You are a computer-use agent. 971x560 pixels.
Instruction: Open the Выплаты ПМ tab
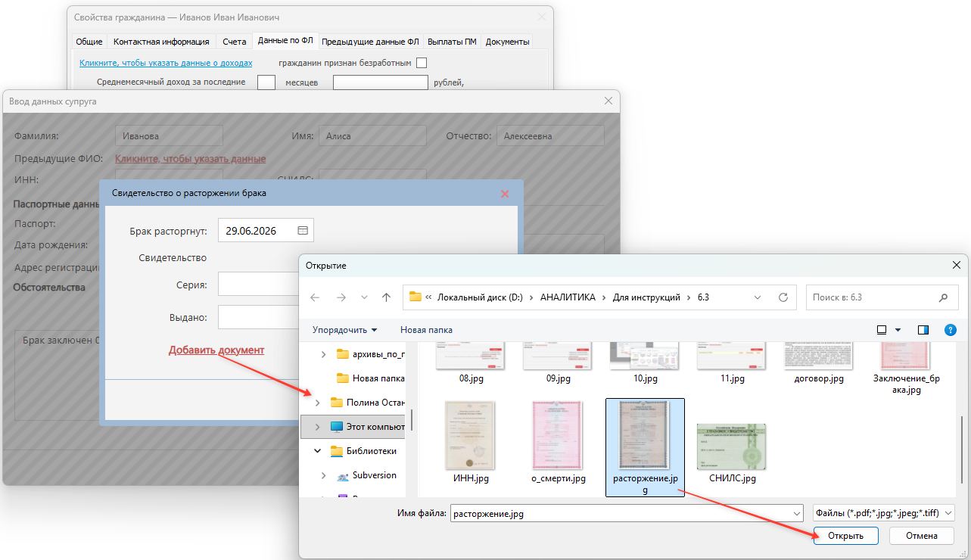click(452, 42)
